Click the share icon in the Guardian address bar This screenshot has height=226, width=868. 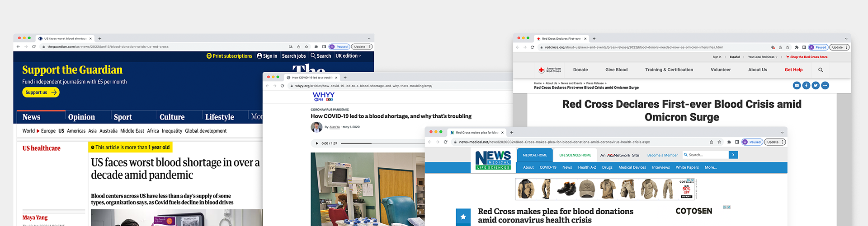298,46
